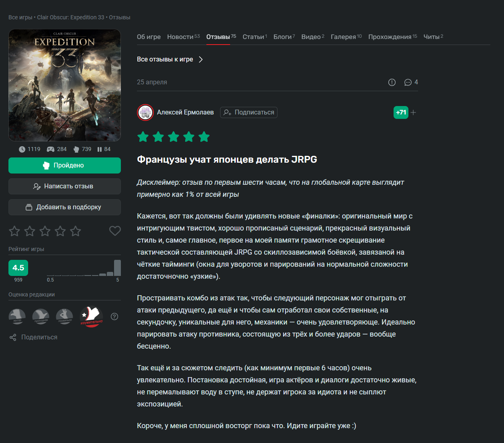Screen dimensions: 504x443
Task: Click Все игры breadcrumb link
Action: click(x=20, y=17)
